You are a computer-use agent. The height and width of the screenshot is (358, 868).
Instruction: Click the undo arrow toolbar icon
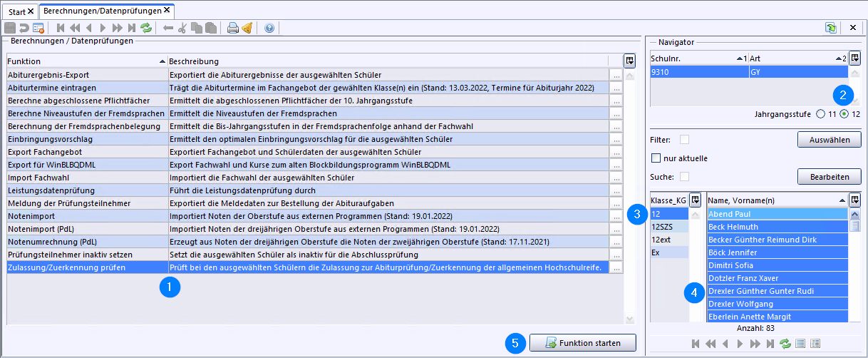(x=24, y=29)
